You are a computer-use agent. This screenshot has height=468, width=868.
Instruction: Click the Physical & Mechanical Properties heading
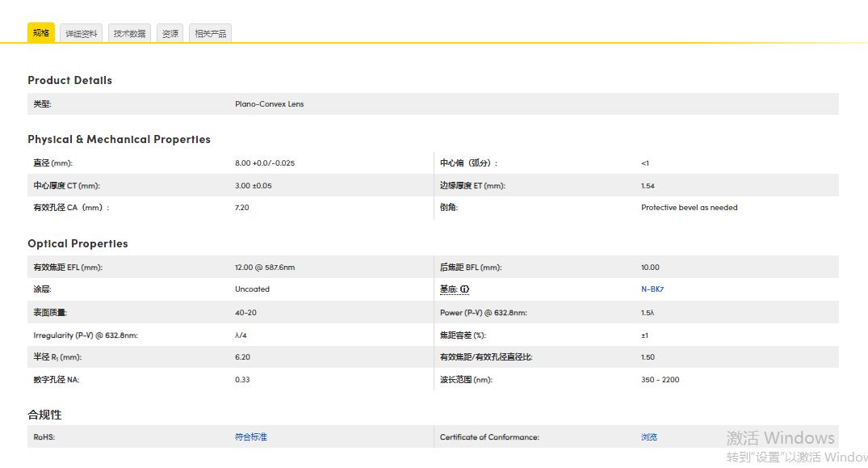pyautogui.click(x=119, y=139)
